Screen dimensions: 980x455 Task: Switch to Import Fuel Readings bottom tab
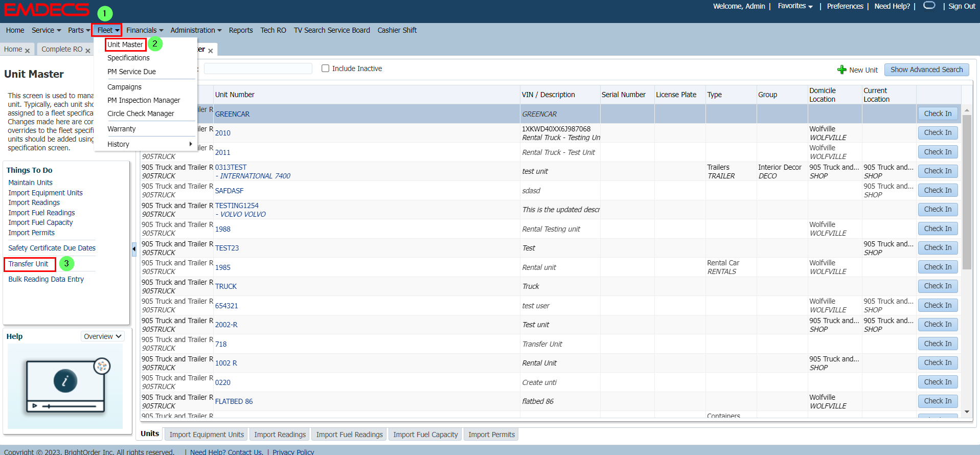coord(349,435)
